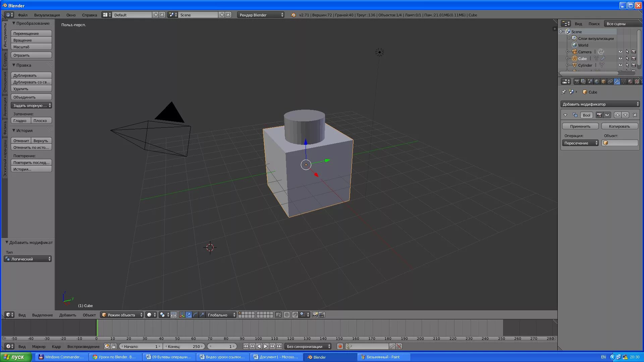Image resolution: width=644 pixels, height=362 pixels.
Task: Move Bool modifier down in stack
Action: point(625,115)
